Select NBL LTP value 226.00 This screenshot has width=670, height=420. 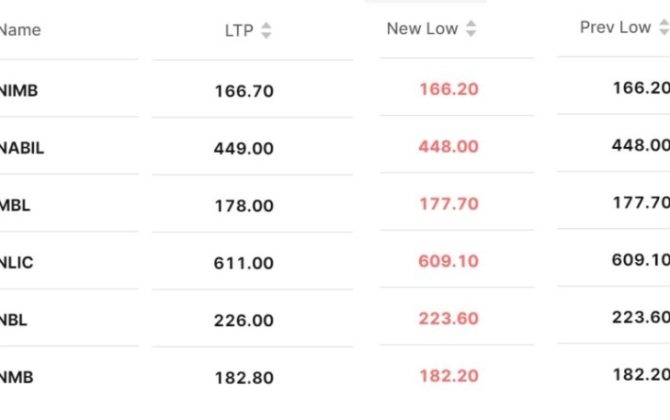[243, 321]
